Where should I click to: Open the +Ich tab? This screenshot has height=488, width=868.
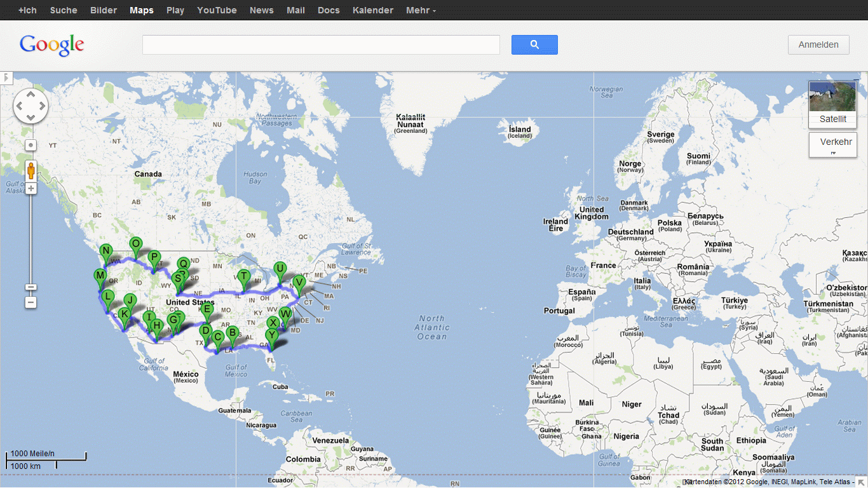coord(27,10)
